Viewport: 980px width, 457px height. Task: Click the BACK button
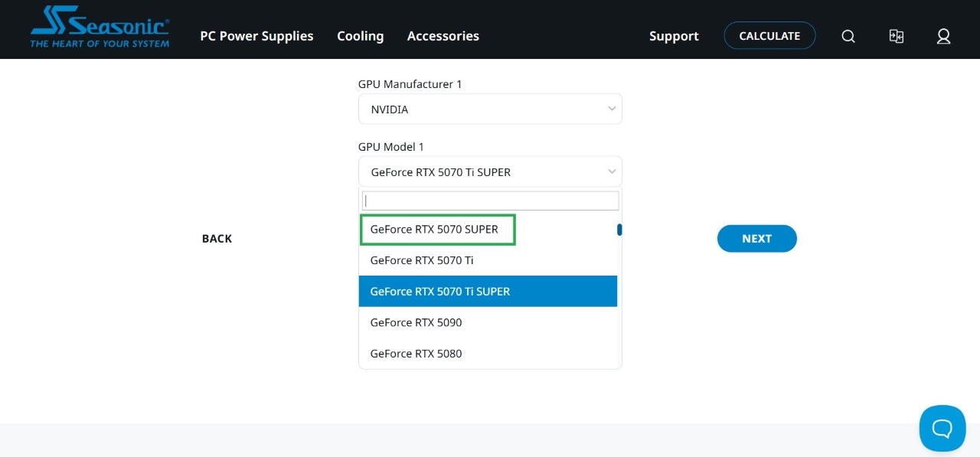tap(217, 238)
